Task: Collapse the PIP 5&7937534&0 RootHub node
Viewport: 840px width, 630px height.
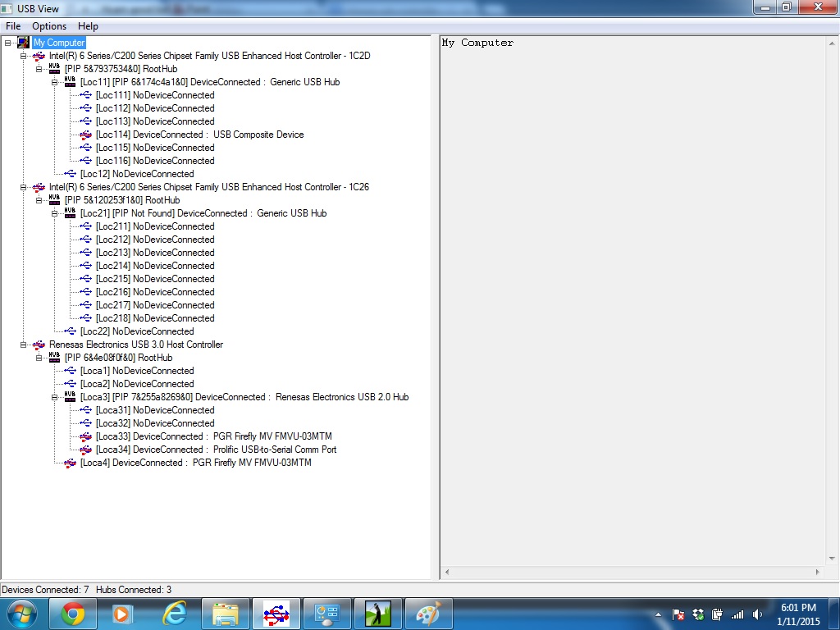Action: (x=39, y=69)
